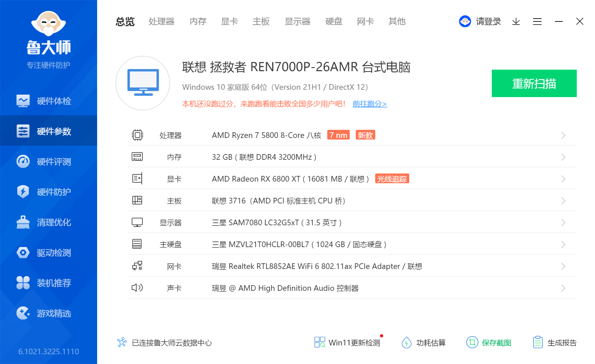
Task: Open 硬件防护 in the sidebar
Action: tap(49, 192)
